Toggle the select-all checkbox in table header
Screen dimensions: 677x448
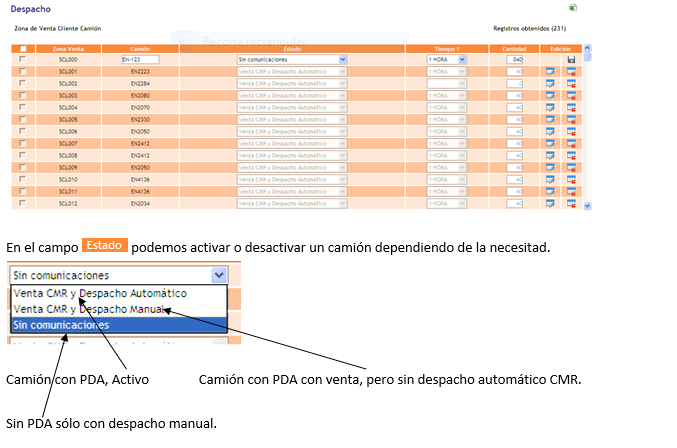(x=23, y=49)
